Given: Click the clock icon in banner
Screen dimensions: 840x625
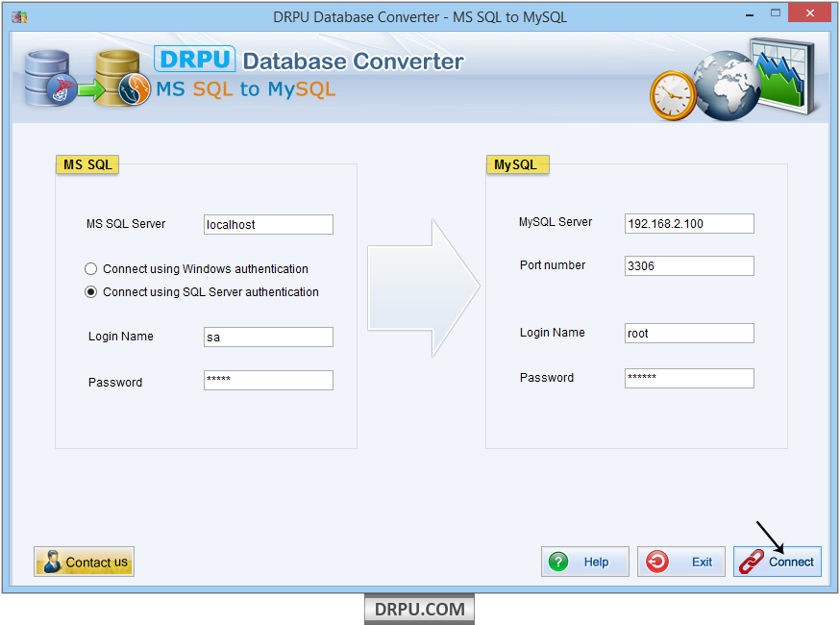Looking at the screenshot, I should point(673,95).
